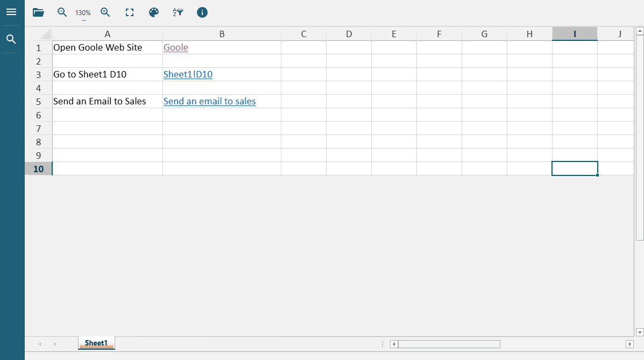Click the open file folder icon

(x=38, y=12)
